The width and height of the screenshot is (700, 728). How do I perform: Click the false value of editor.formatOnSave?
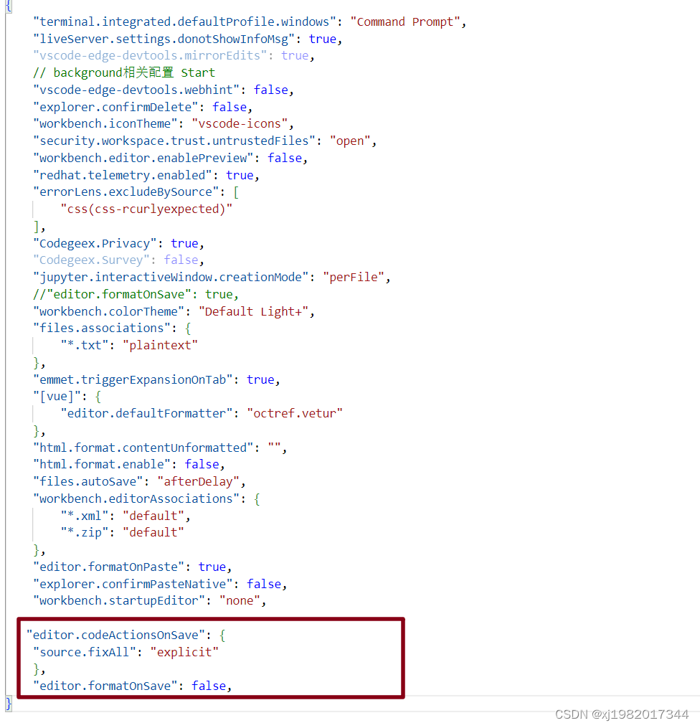[209, 686]
